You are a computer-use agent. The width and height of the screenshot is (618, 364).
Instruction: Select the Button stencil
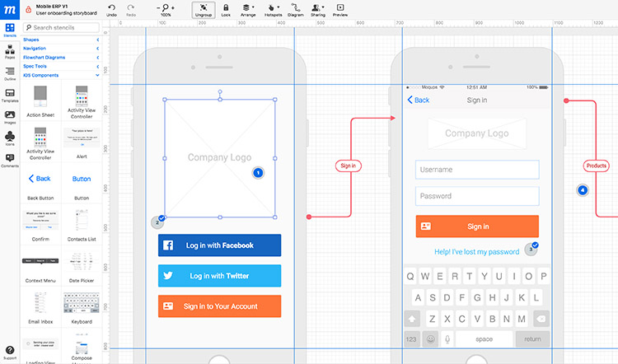click(82, 183)
